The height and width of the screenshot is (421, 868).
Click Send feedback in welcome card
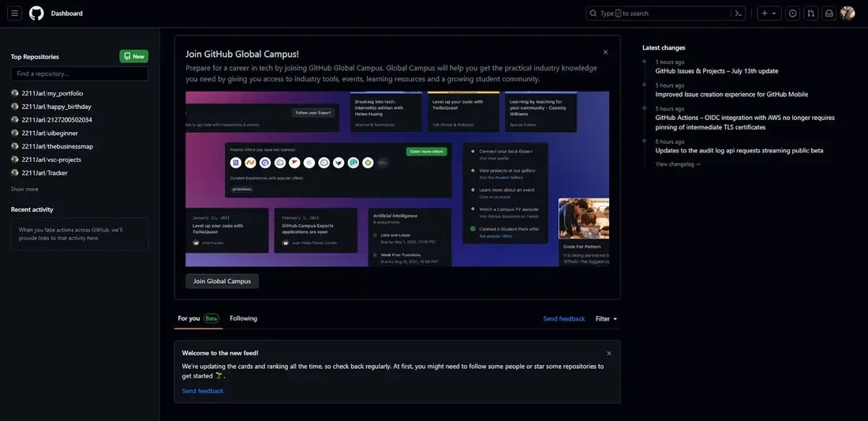pos(203,391)
